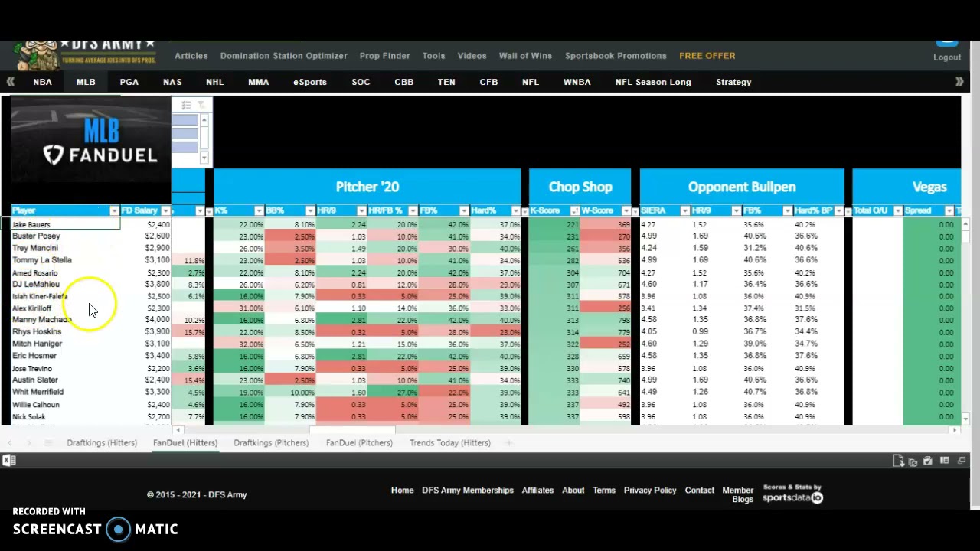The width and height of the screenshot is (980, 551).
Task: Open the Domination Station Optimizer menu
Action: [284, 56]
